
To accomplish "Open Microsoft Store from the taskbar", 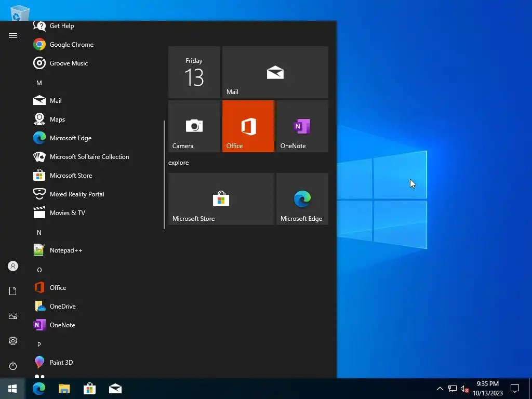I will [x=89, y=389].
